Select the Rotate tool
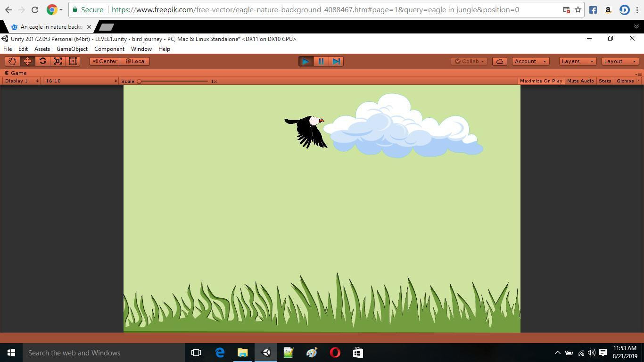This screenshot has width=644, height=362. click(x=42, y=61)
